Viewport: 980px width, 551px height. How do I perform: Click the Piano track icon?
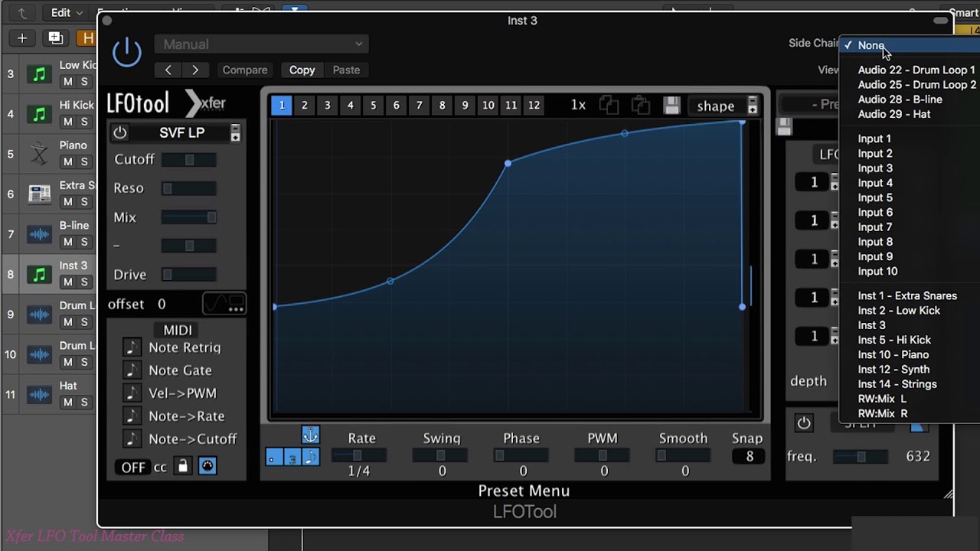[39, 154]
